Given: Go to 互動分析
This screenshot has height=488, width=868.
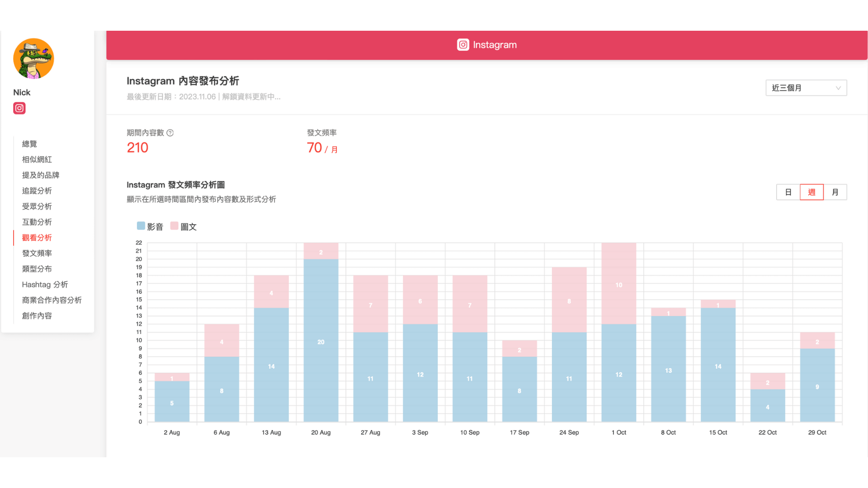Looking at the screenshot, I should (x=37, y=222).
